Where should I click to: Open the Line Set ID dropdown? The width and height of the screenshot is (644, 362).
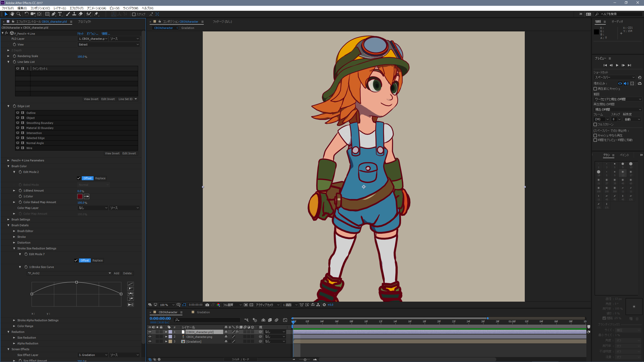click(x=128, y=99)
